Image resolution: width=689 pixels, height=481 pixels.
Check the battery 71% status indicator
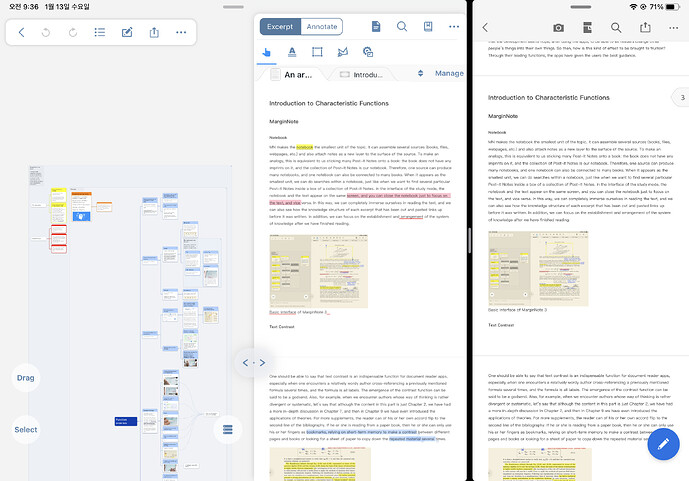click(664, 7)
